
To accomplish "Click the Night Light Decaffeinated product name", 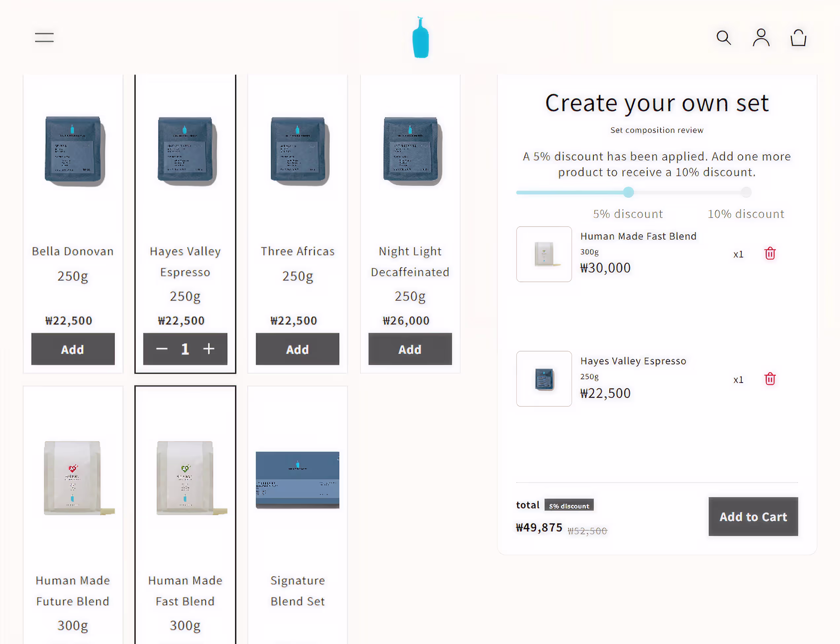I will pyautogui.click(x=410, y=261).
